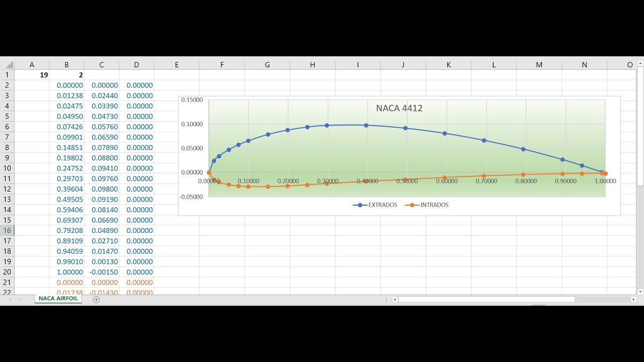Select column A header
Viewport: 644px width, 362px height.
click(32, 65)
